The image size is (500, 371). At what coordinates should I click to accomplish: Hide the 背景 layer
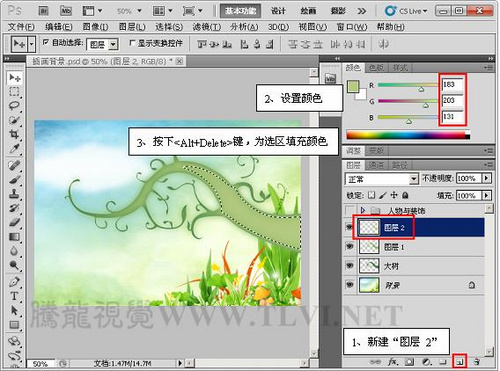pyautogui.click(x=349, y=285)
